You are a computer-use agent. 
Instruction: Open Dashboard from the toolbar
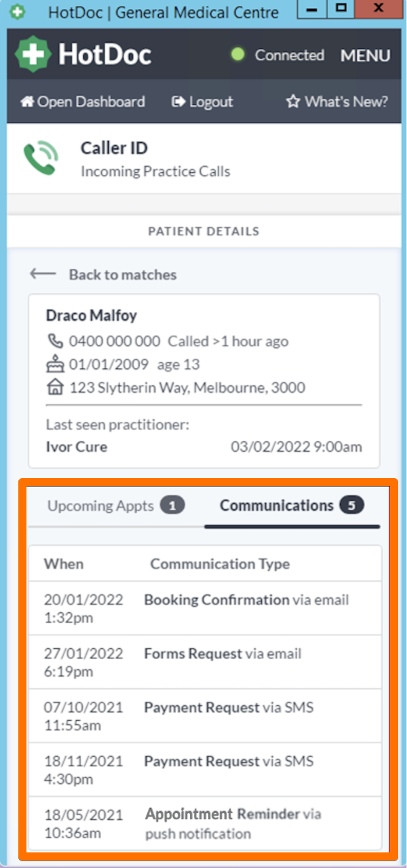click(83, 102)
